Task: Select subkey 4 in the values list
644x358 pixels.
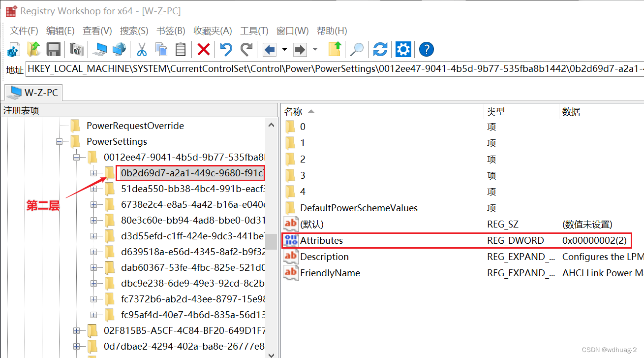Action: [x=303, y=192]
